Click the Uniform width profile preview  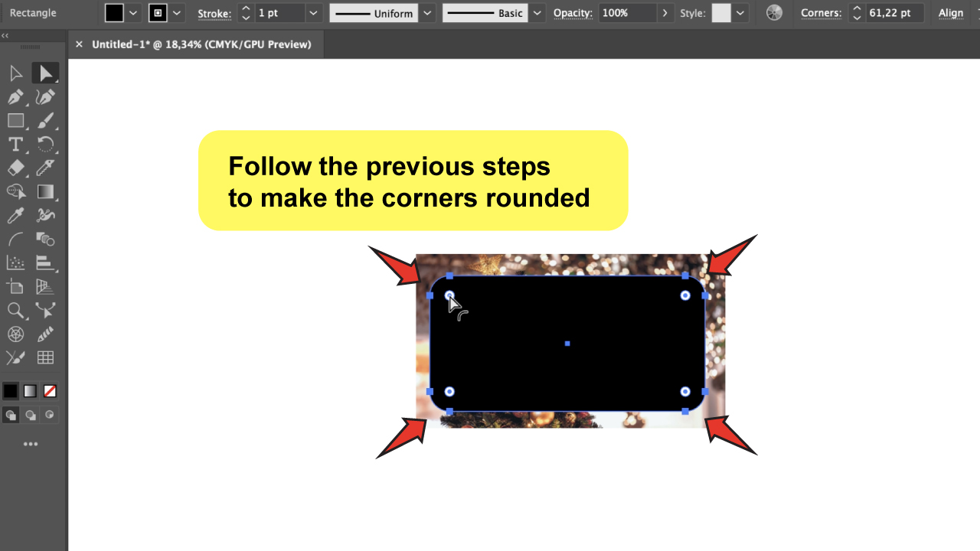pos(374,13)
